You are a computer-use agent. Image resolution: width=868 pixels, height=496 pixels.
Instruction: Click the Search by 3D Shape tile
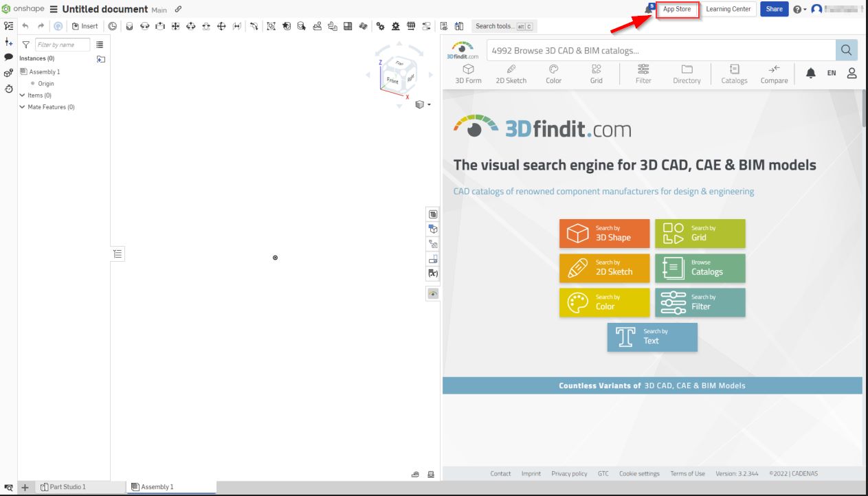click(604, 234)
